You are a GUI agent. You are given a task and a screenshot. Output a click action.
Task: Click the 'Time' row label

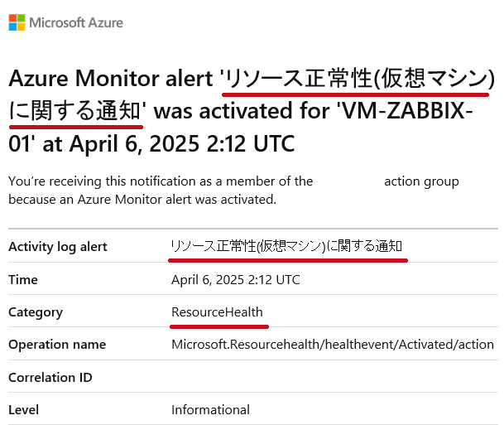tap(23, 279)
